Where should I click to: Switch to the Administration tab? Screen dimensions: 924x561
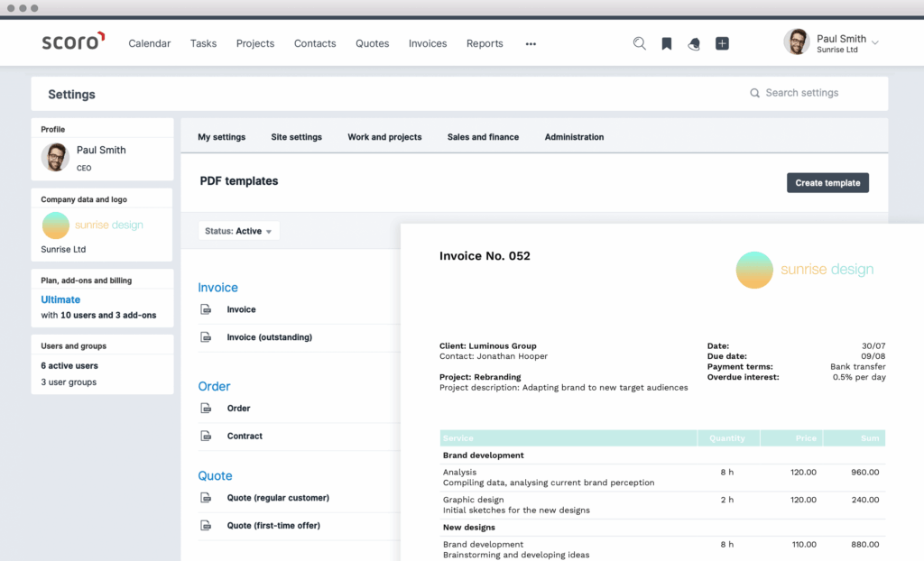(x=574, y=137)
